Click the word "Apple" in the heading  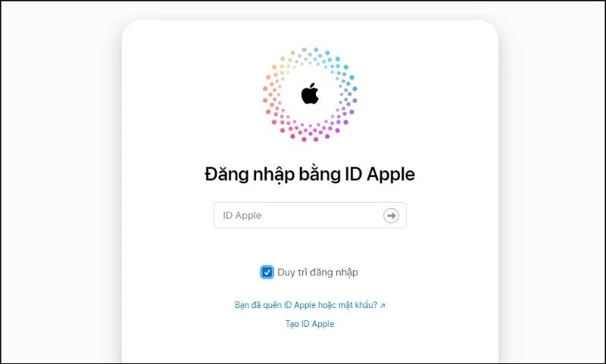(391, 175)
